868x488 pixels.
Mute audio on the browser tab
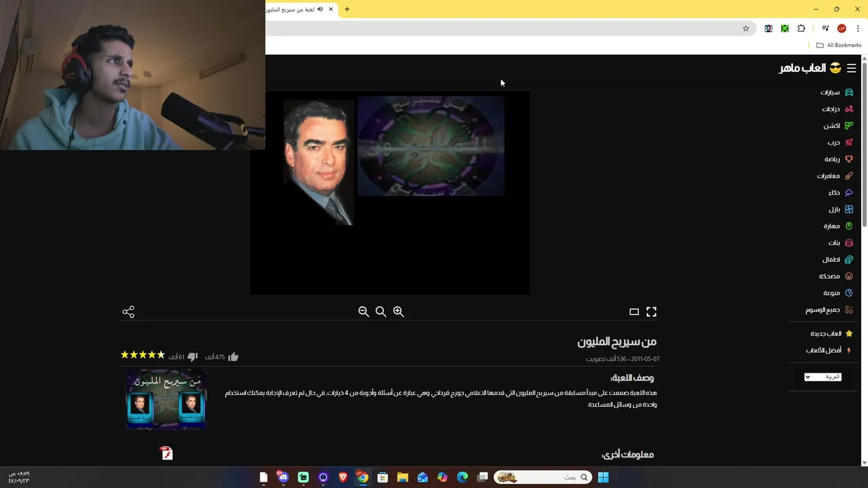[x=319, y=9]
